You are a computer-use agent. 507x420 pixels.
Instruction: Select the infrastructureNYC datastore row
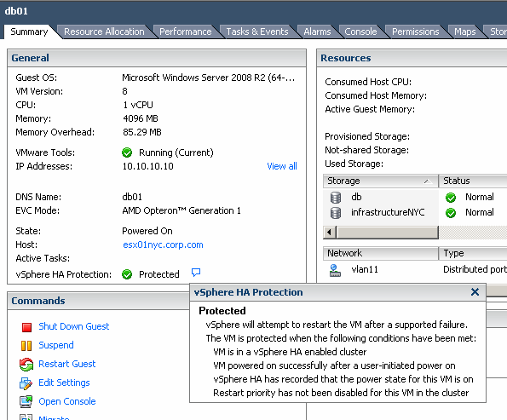tap(415, 213)
